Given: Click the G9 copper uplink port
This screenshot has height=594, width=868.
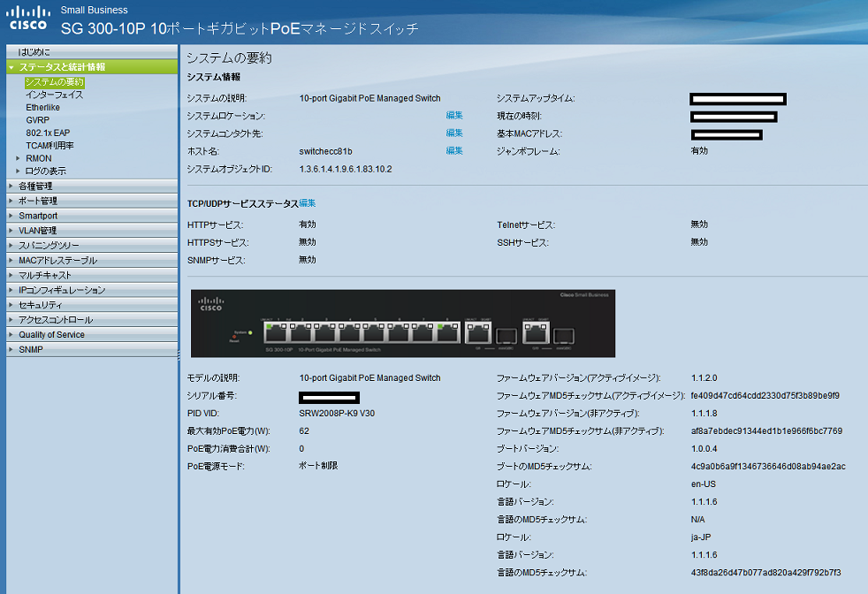Looking at the screenshot, I should point(477,332).
